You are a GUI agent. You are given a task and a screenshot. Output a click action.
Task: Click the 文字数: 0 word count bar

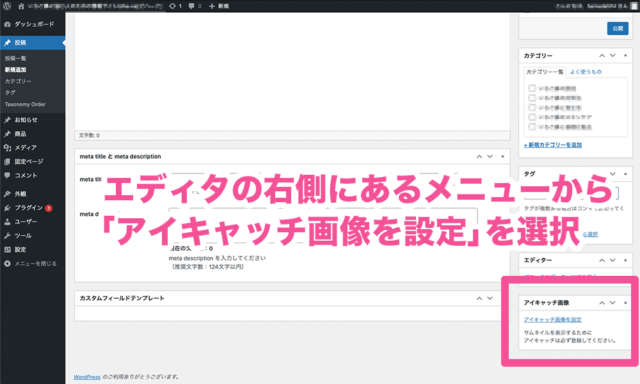pyautogui.click(x=292, y=135)
